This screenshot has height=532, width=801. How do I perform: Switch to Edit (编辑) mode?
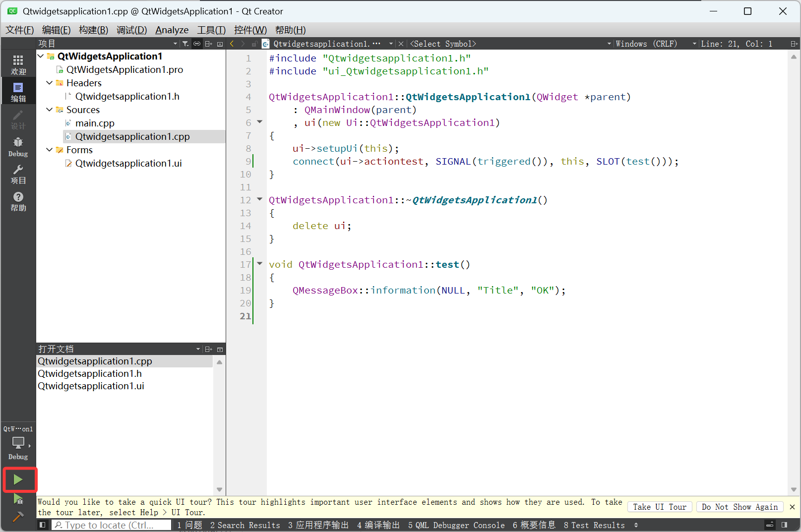pos(18,92)
